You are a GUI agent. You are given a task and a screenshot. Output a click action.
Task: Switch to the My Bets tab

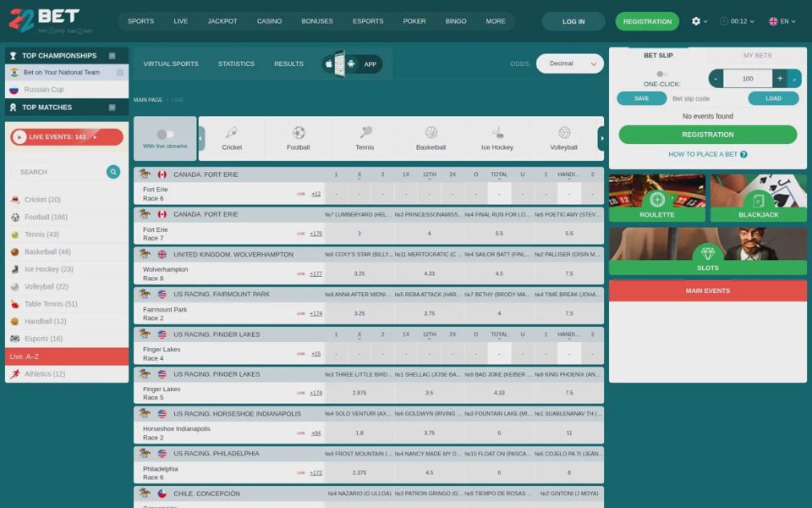click(x=757, y=56)
